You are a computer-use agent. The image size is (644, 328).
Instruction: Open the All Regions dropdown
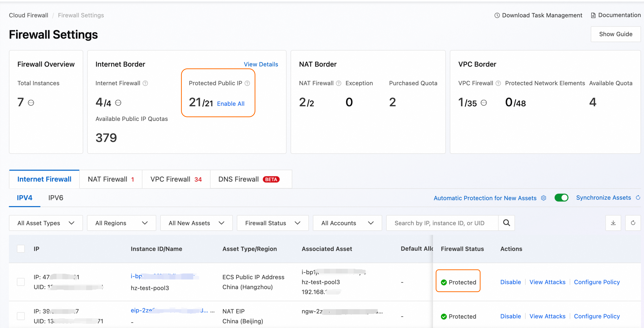(121, 223)
